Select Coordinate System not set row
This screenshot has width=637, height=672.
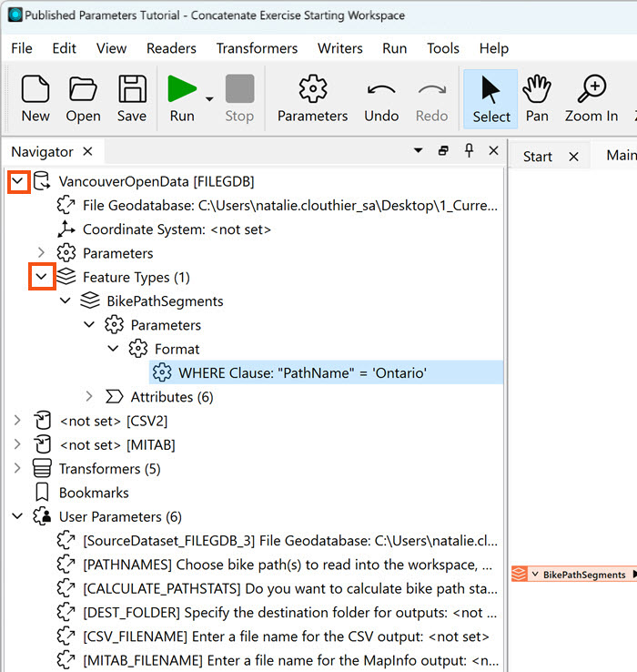(164, 229)
